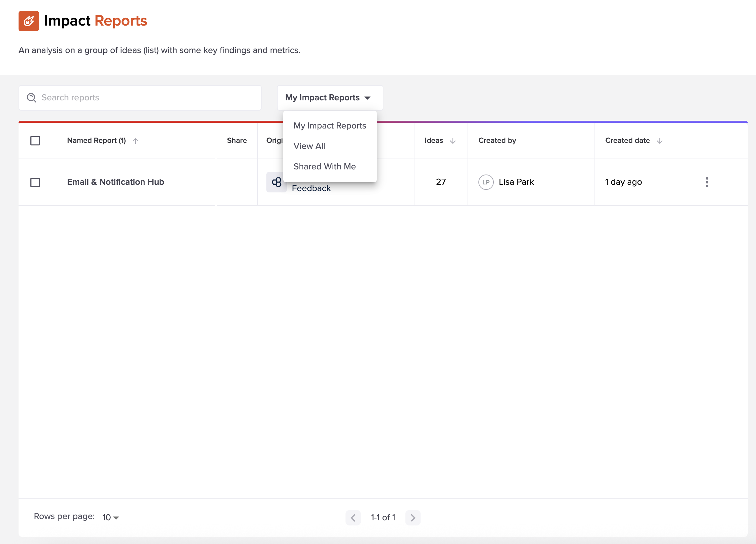Toggle the select-all header checkbox
The height and width of the screenshot is (544, 756).
click(35, 141)
